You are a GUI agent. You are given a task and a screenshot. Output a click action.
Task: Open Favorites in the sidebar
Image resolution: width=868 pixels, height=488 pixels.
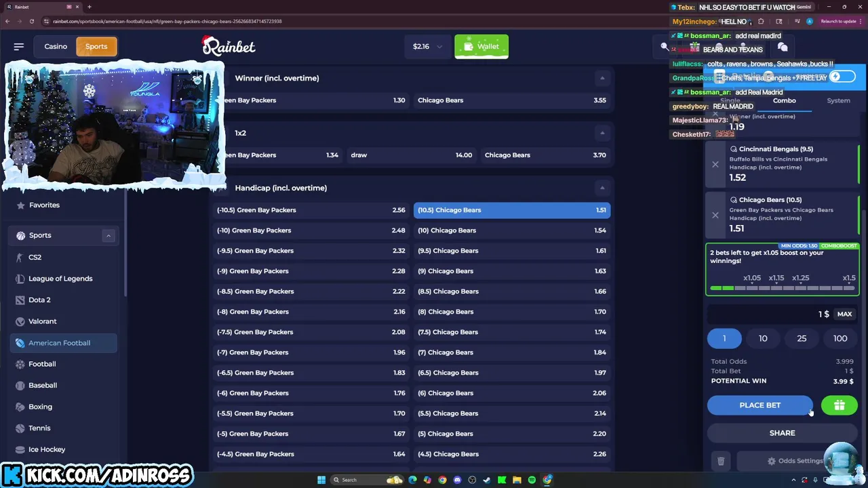click(x=44, y=205)
